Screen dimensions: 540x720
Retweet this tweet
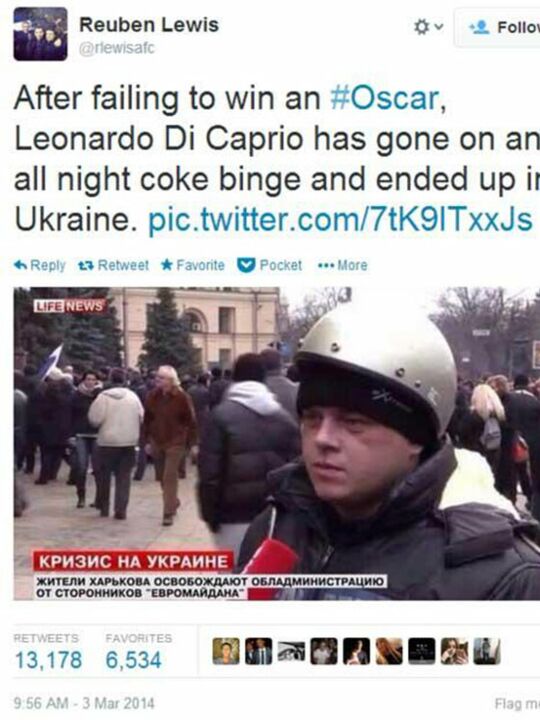pos(113,265)
